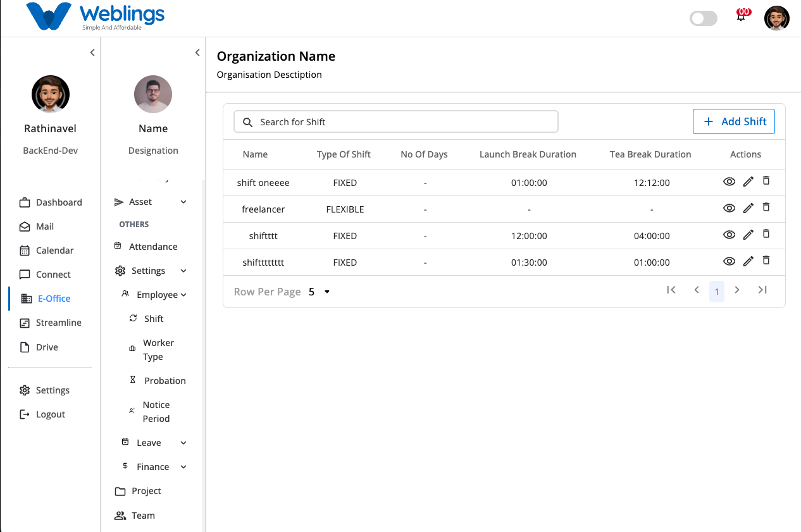Open Notice Period settings

click(150, 412)
